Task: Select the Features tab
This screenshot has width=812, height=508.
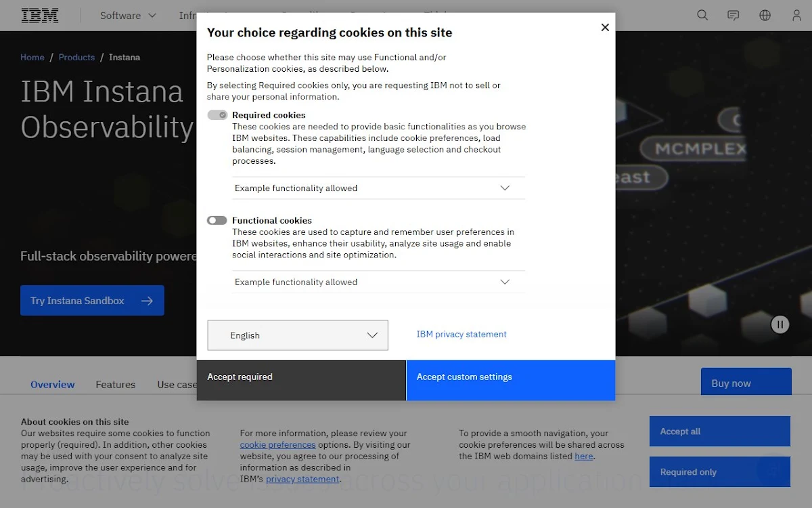Action: [116, 384]
